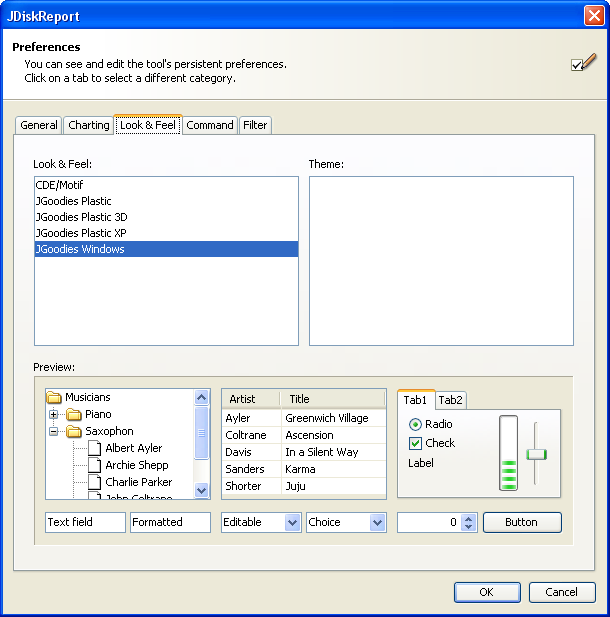Click the Musicians folder icon
The width and height of the screenshot is (610, 617).
pyautogui.click(x=54, y=397)
